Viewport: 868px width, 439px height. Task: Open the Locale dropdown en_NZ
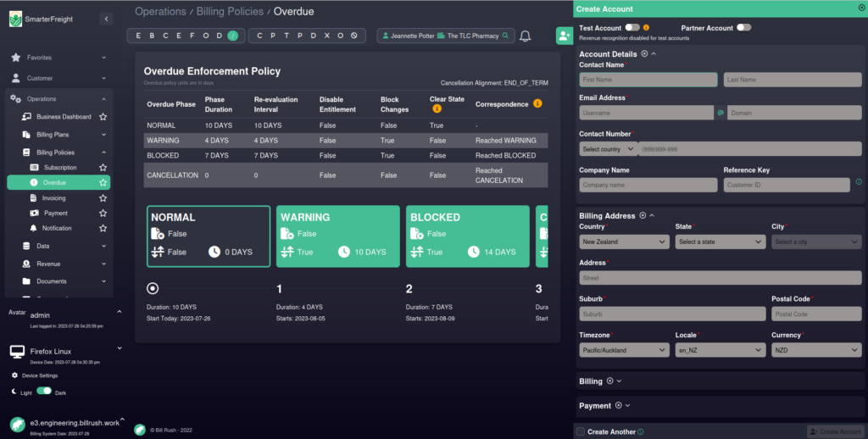[x=721, y=350]
